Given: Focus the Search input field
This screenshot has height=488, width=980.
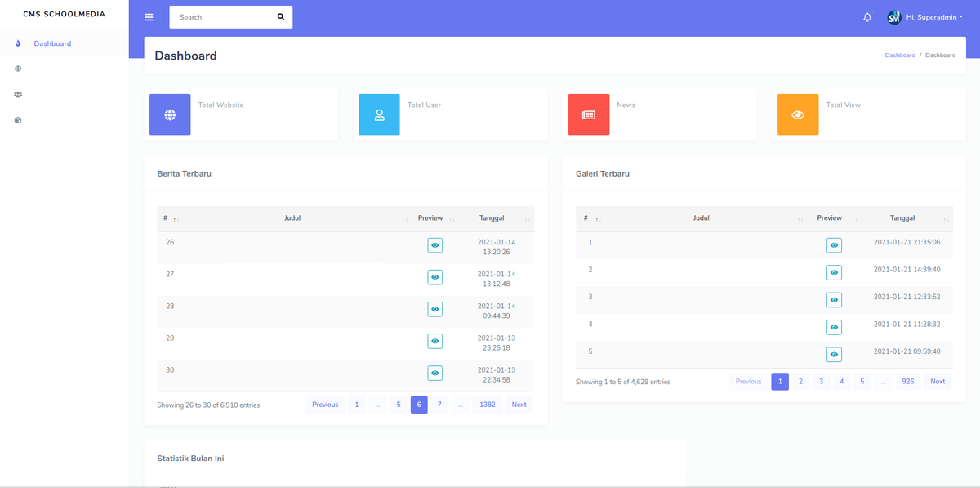Looking at the screenshot, I should 222,17.
